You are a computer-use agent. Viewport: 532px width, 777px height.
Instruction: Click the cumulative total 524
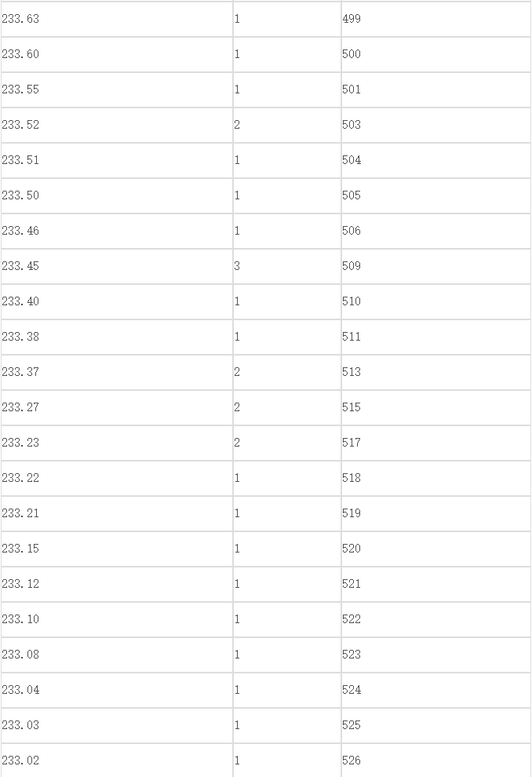(x=436, y=690)
